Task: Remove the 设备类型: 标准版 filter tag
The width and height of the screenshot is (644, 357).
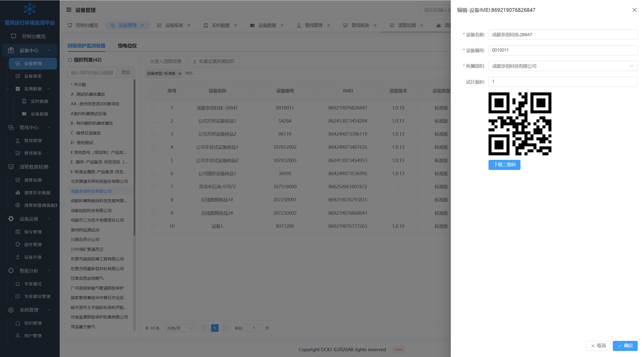Action: [180, 74]
